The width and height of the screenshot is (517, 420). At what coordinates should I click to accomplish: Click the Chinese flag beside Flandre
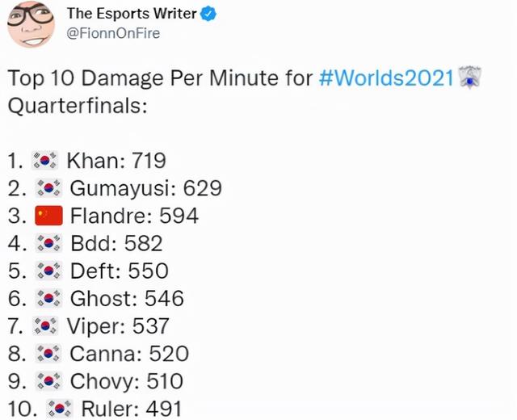pyautogui.click(x=50, y=216)
